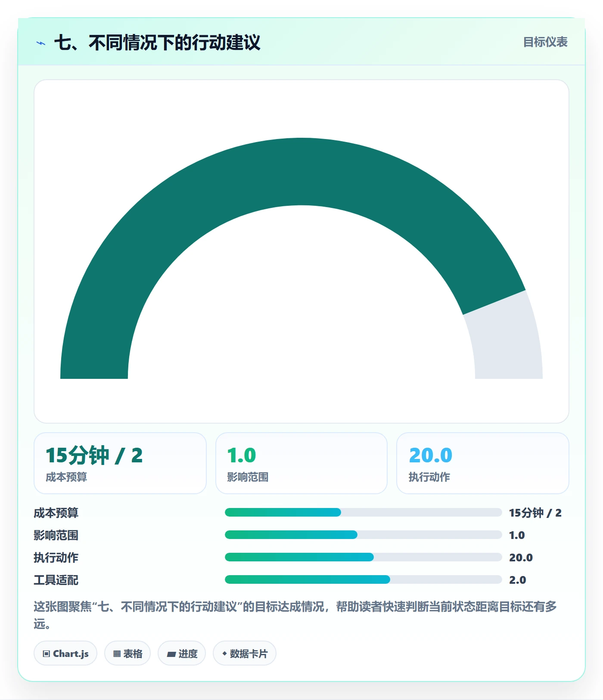
Task: Click the 成本预算 progress bar
Action: click(x=364, y=512)
